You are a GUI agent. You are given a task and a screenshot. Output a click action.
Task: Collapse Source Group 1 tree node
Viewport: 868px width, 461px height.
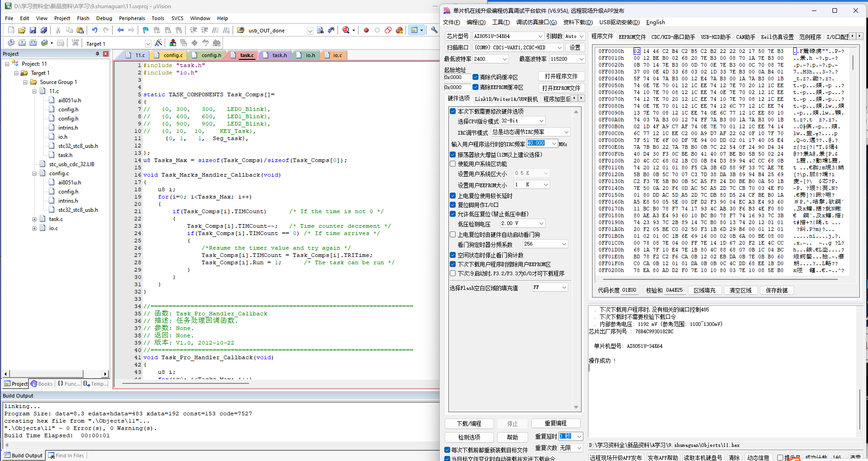point(26,82)
